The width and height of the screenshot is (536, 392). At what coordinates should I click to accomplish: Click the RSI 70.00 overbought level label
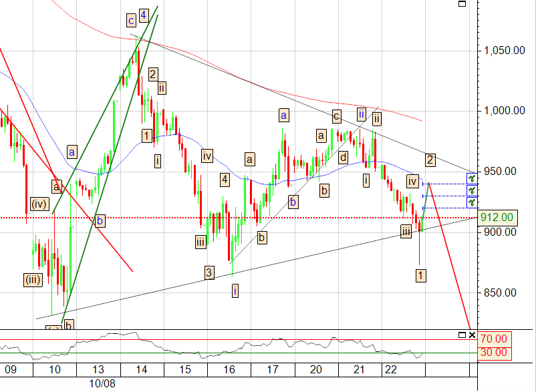pyautogui.click(x=494, y=339)
